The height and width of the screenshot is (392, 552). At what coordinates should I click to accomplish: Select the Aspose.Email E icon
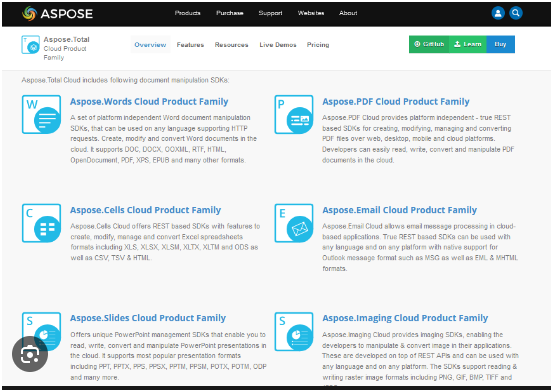click(294, 223)
